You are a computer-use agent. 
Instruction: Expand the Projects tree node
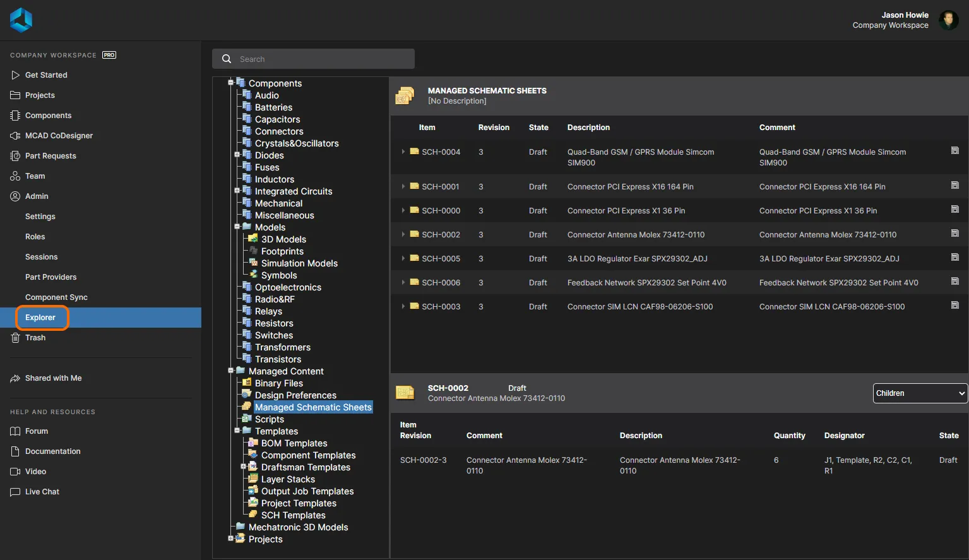point(231,539)
